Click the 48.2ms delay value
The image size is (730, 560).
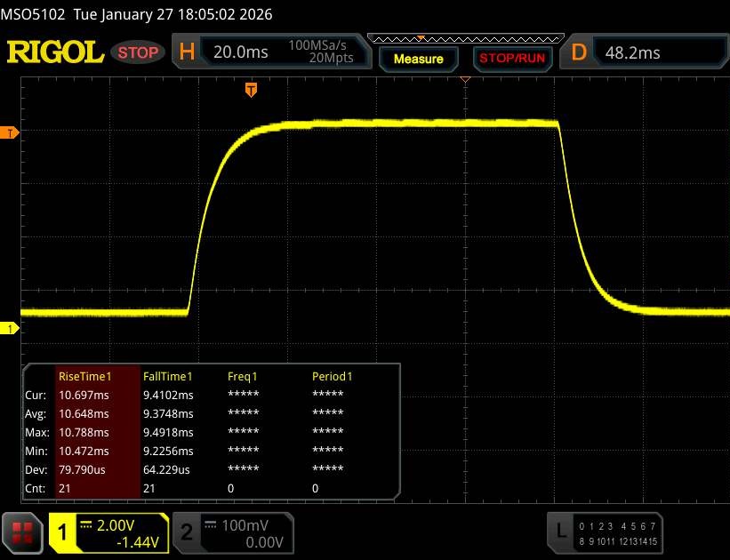coord(633,52)
